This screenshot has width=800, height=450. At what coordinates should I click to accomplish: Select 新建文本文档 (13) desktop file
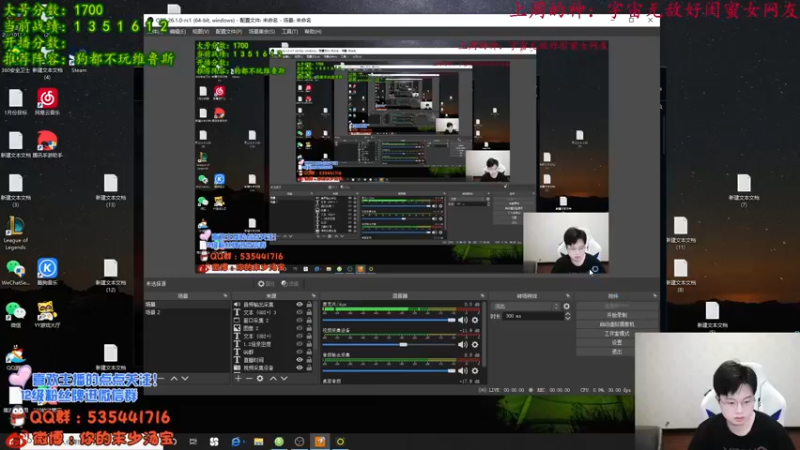pos(111,190)
